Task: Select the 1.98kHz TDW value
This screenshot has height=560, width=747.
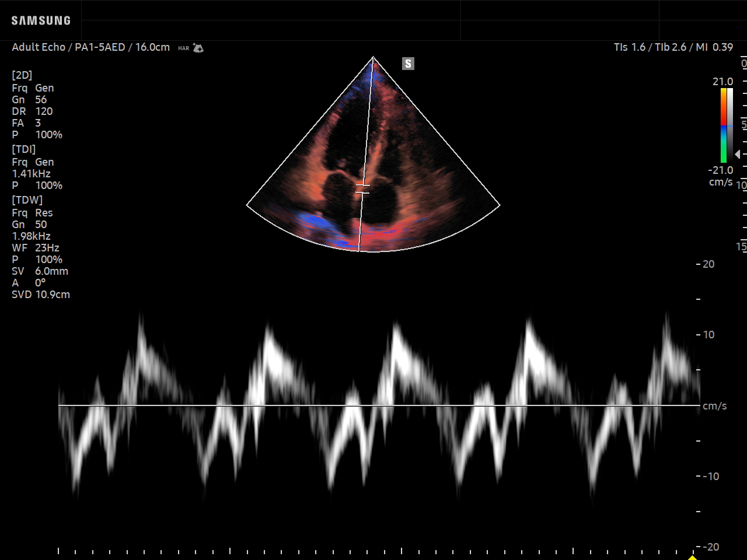Action: coord(32,236)
